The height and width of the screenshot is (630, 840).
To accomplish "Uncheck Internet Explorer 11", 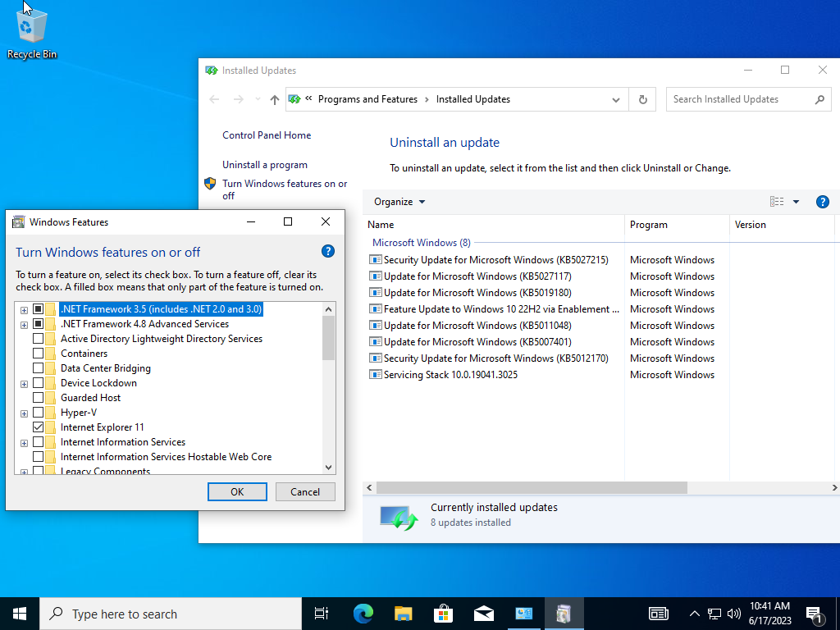I will coord(38,427).
